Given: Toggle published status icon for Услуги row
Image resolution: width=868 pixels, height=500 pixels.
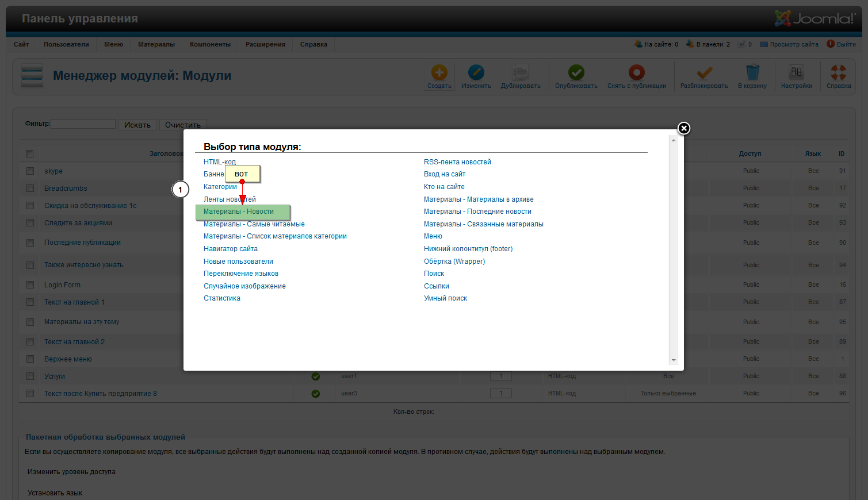Looking at the screenshot, I should click(316, 376).
